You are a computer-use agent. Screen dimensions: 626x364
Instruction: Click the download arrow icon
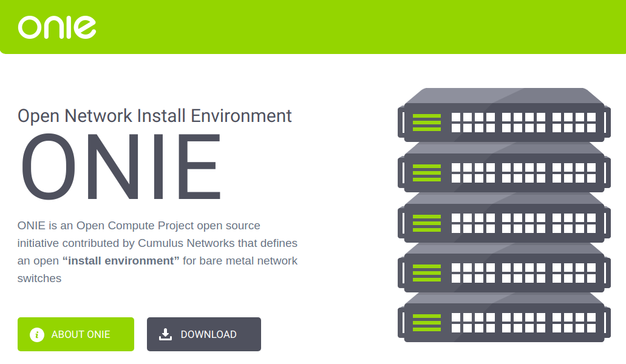pyautogui.click(x=165, y=334)
